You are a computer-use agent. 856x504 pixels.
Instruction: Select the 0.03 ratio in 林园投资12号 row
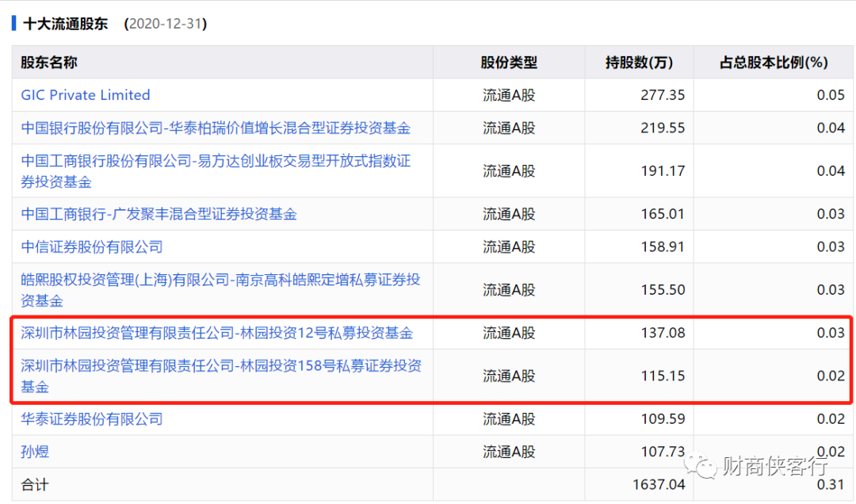(x=831, y=333)
